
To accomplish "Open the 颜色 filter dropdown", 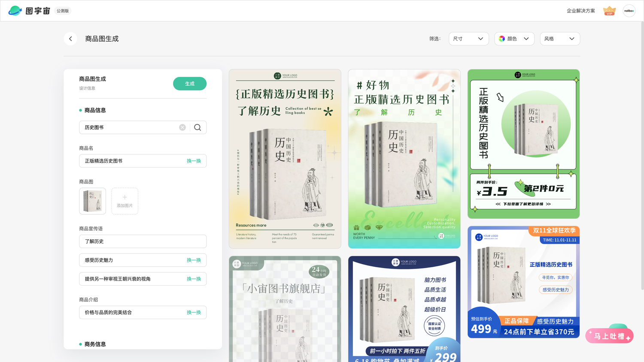I will [x=514, y=39].
